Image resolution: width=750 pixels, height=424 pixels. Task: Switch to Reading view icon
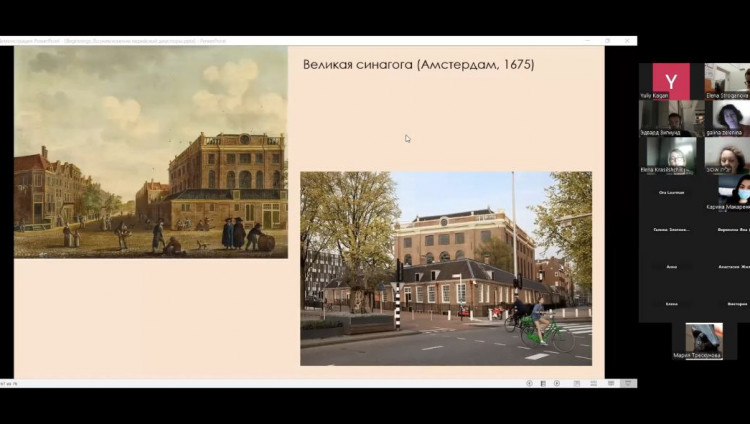(x=611, y=383)
